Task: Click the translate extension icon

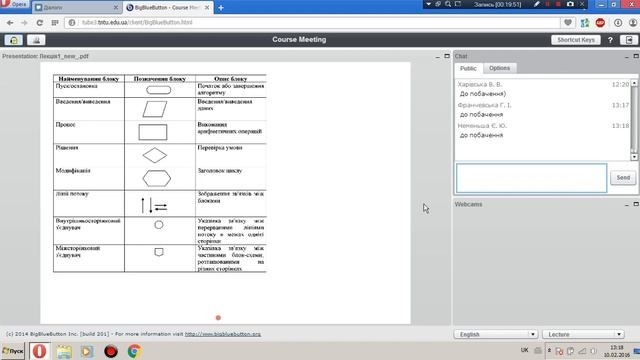Action: point(585,23)
